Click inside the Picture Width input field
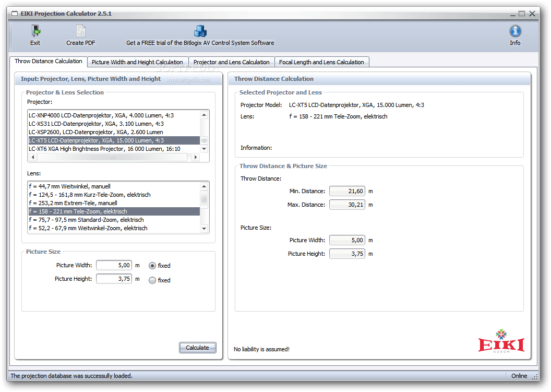The image size is (551, 392). tap(114, 265)
